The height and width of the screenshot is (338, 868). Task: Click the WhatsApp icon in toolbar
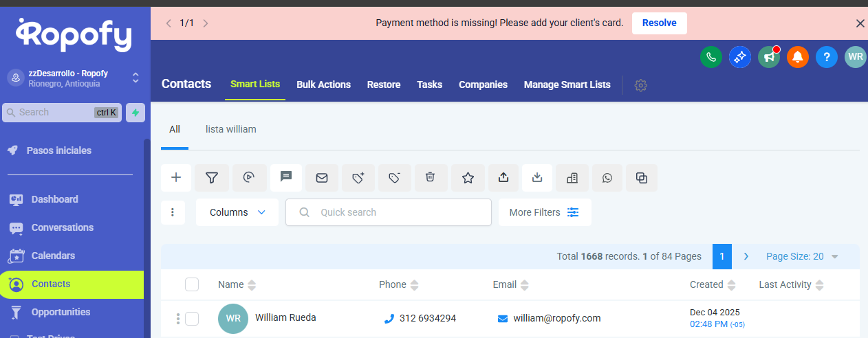[607, 178]
